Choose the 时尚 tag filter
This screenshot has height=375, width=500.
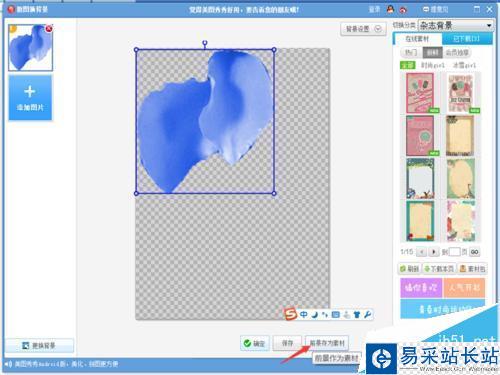[433, 65]
